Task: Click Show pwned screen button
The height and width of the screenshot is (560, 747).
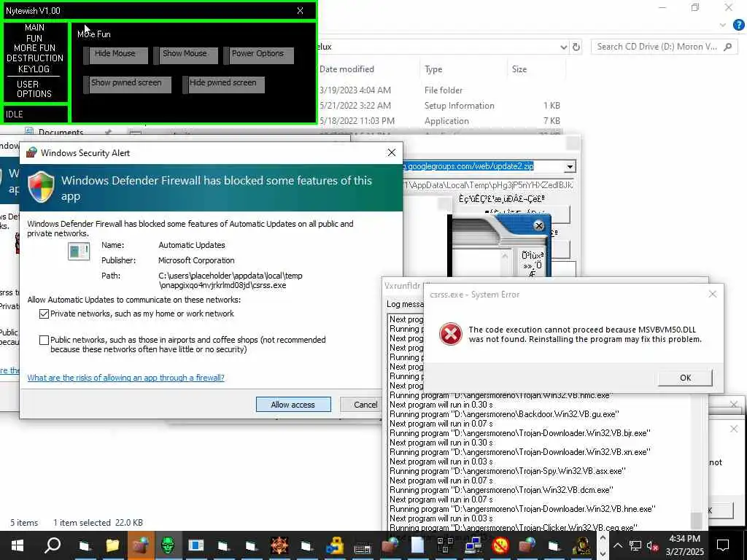Action: point(127,85)
